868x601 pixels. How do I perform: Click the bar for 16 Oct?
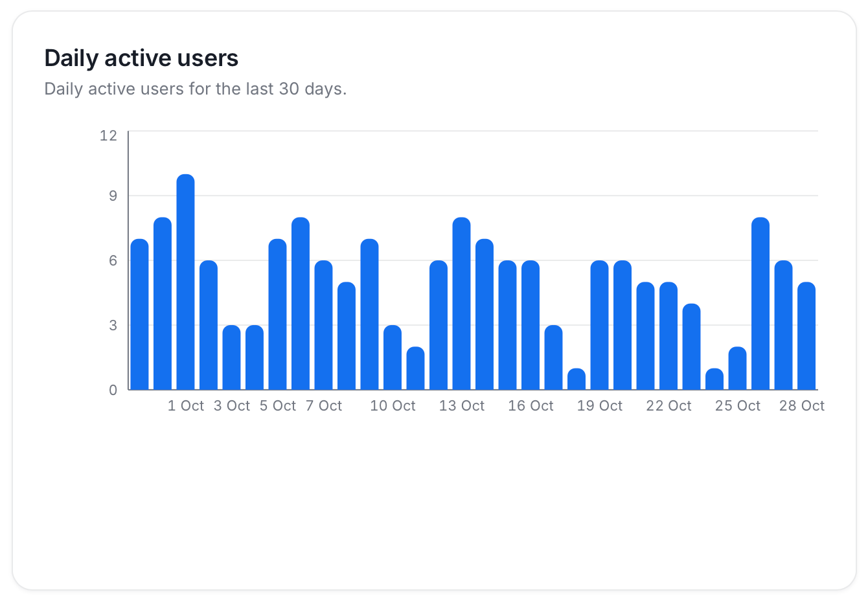tap(531, 325)
